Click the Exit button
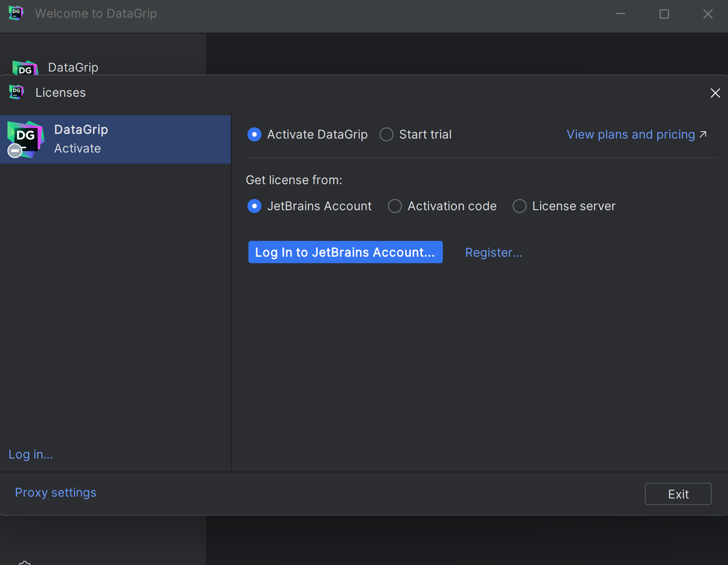Viewport: 728px width, 565px height. click(x=678, y=494)
